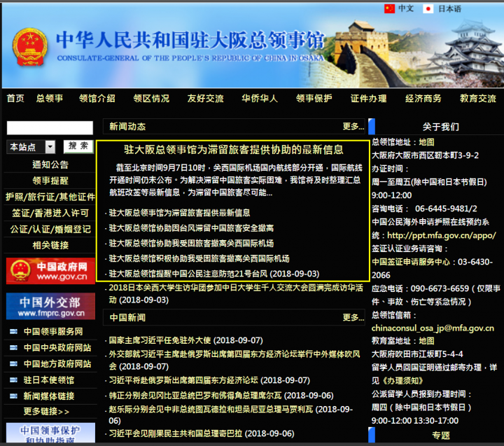Open news 驻大阪总领馆协助我受困旅客撤离关西国际机场
Viewport: 504px width, 446px height.
coord(191,244)
